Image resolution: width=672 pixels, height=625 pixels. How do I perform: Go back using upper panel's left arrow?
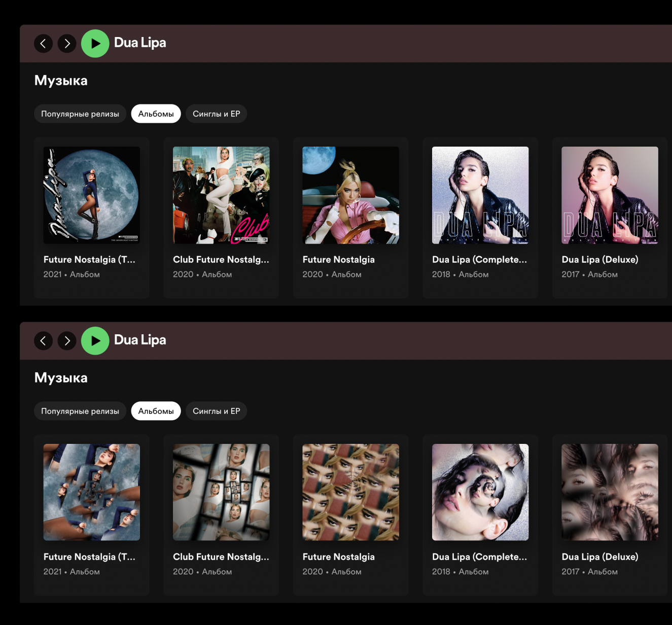tap(43, 44)
